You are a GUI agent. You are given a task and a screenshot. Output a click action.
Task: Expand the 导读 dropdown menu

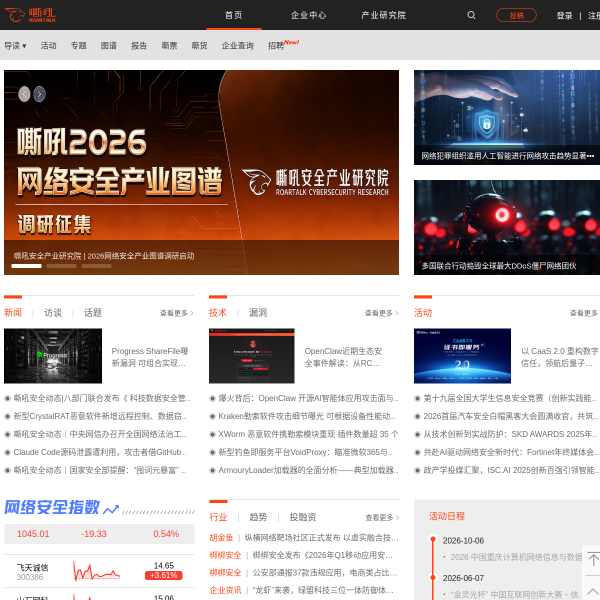(15, 46)
